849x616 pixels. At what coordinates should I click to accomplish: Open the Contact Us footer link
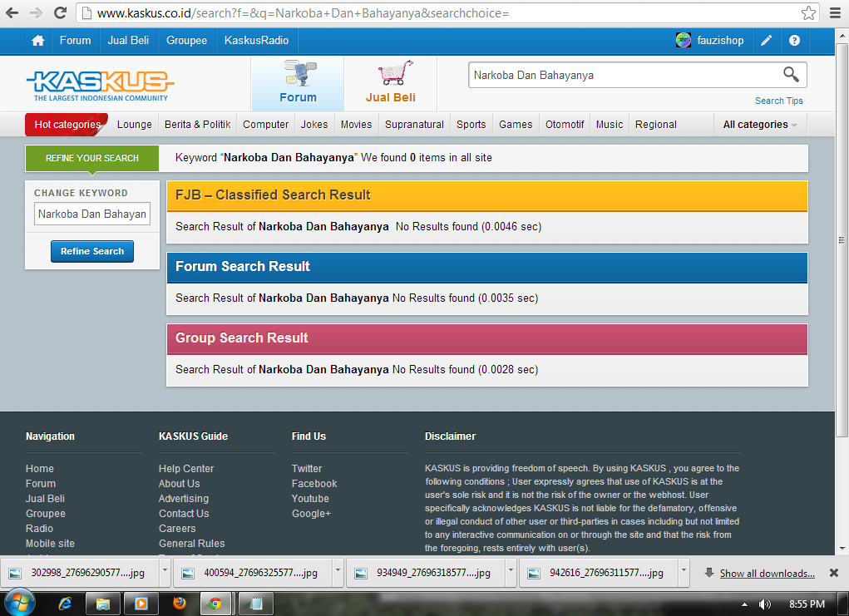184,514
